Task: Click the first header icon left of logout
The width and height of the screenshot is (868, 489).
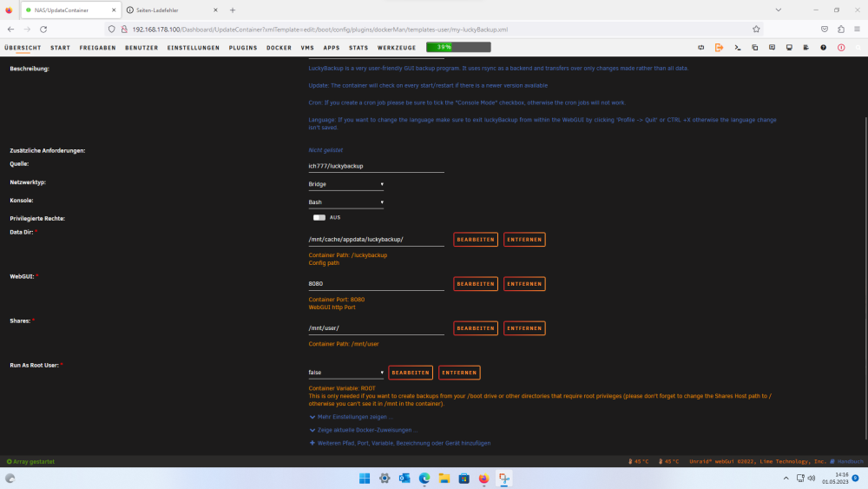Action: (x=700, y=48)
